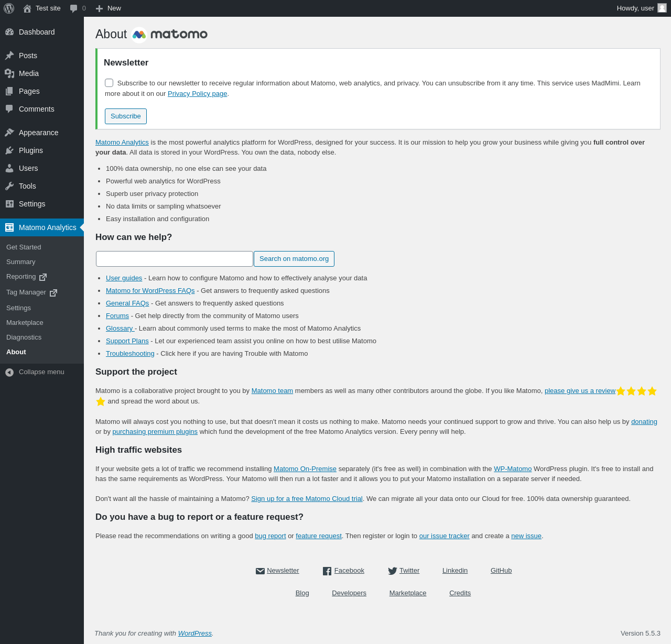
Task: Open the comments bubble icon in admin bar
Action: (x=74, y=8)
